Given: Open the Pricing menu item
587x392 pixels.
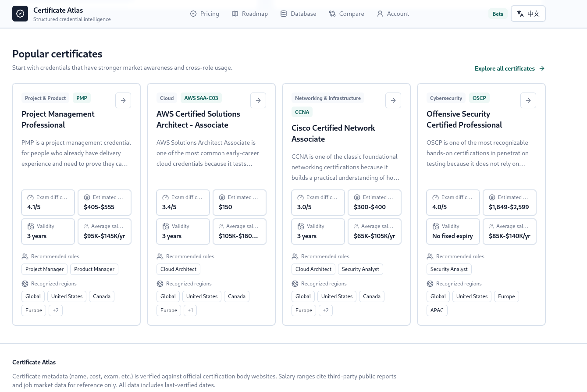Looking at the screenshot, I should [x=204, y=14].
